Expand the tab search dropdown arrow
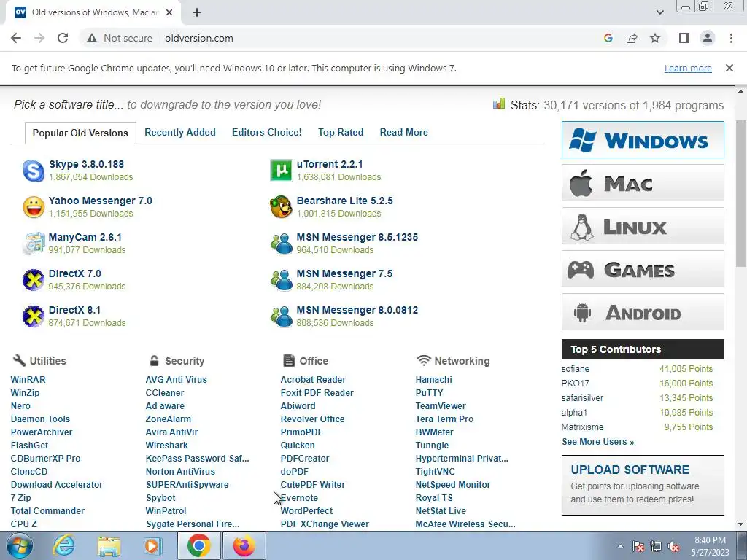This screenshot has width=747, height=560. click(659, 12)
